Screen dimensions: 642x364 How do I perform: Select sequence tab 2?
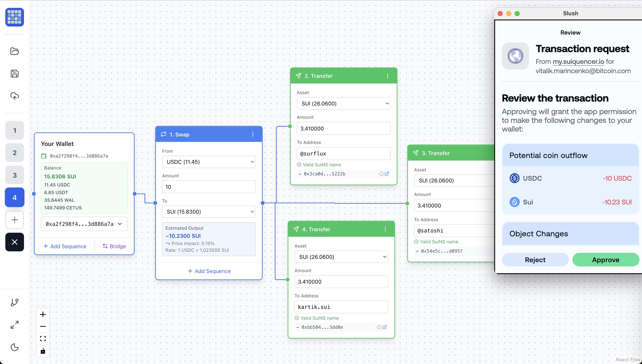pyautogui.click(x=14, y=153)
